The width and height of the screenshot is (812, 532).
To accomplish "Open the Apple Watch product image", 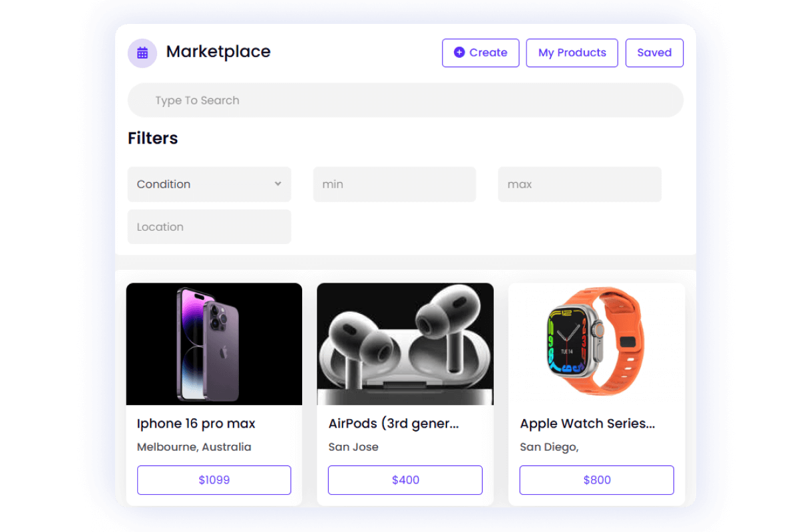I will point(596,344).
